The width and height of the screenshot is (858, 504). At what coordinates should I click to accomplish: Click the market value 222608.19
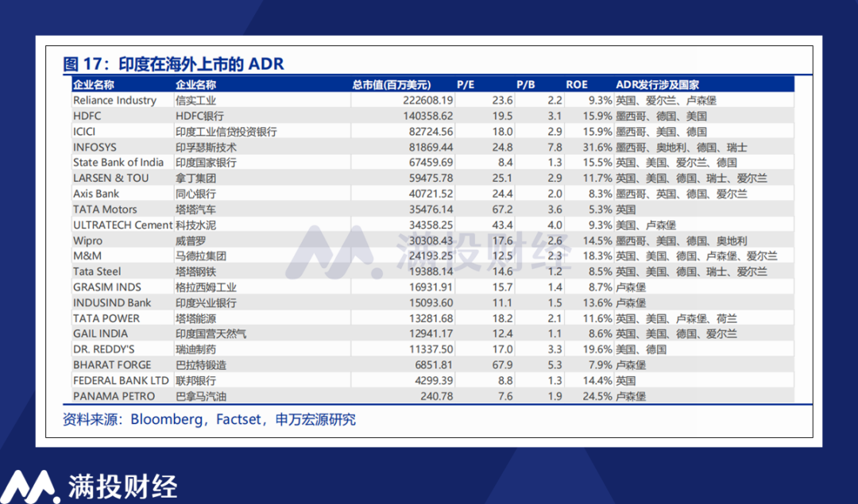(428, 101)
